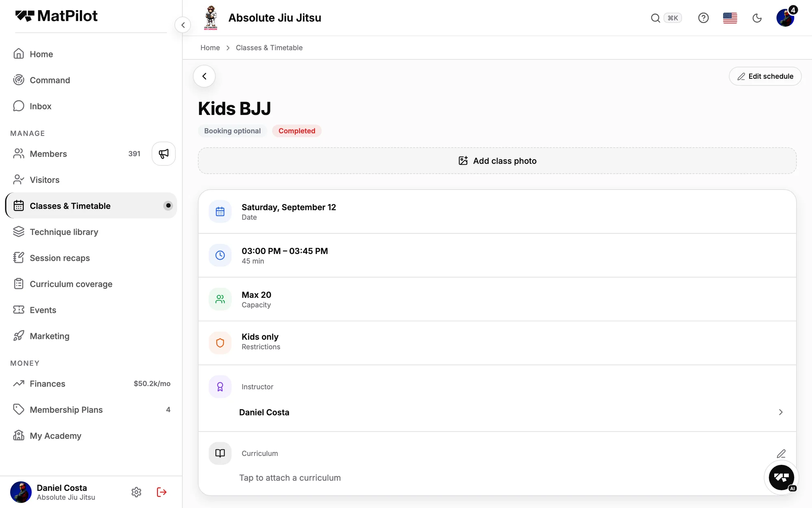Image resolution: width=812 pixels, height=508 pixels.
Task: Open Curriculum coverage
Action: [x=91, y=284]
